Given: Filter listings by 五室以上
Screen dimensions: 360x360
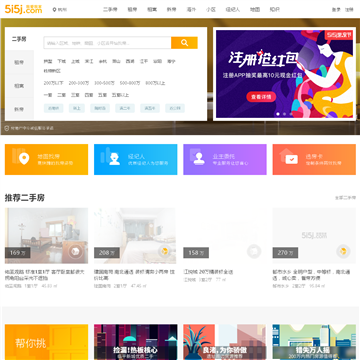Looking at the screenshot, I should 120,95.
